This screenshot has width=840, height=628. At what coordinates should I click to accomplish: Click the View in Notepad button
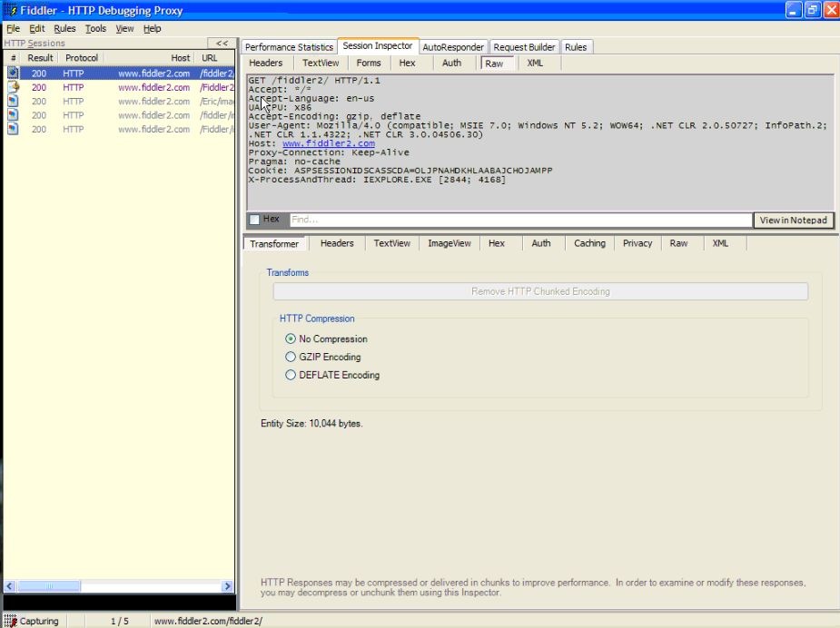tap(794, 220)
